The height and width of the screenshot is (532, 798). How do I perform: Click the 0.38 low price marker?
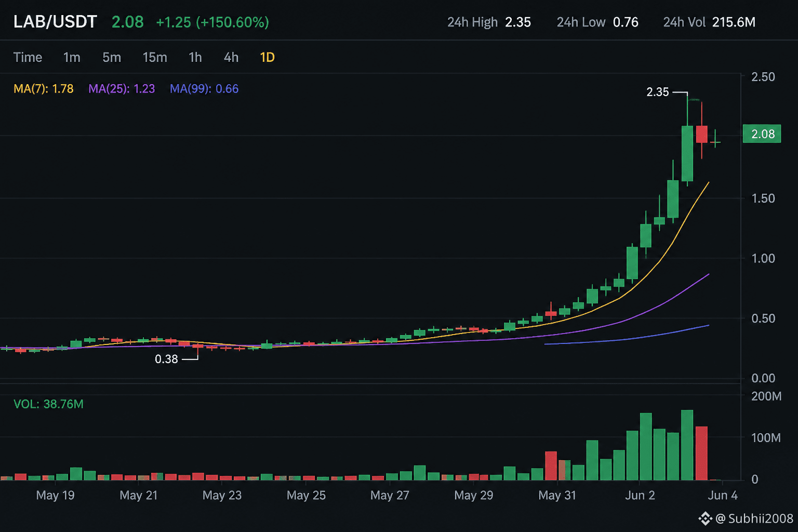[x=166, y=359]
